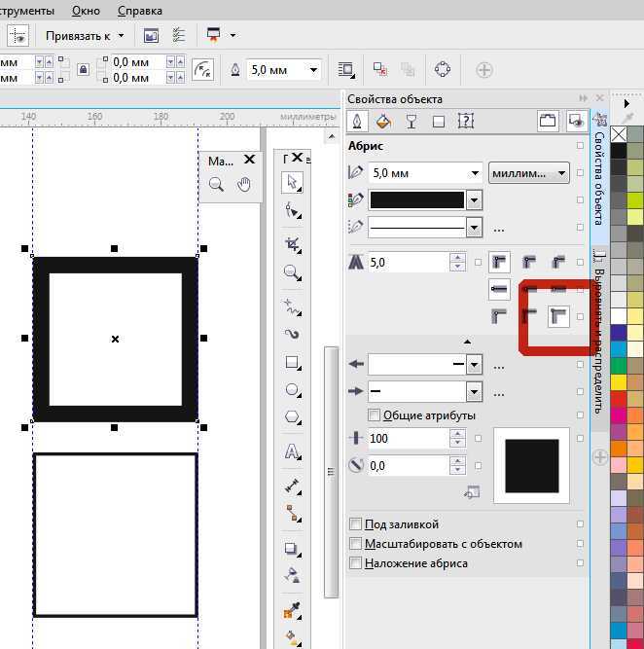
Task: Select the Crop tool in toolbox
Action: click(x=292, y=243)
